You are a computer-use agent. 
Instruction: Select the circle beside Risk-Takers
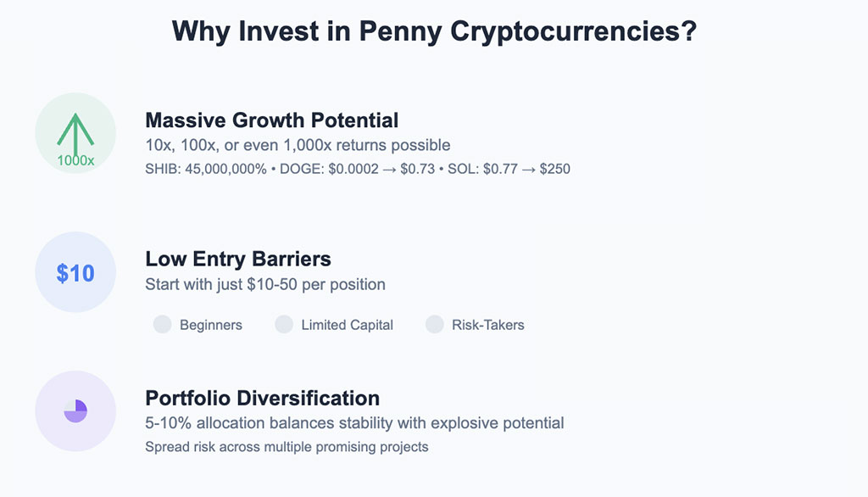point(434,324)
